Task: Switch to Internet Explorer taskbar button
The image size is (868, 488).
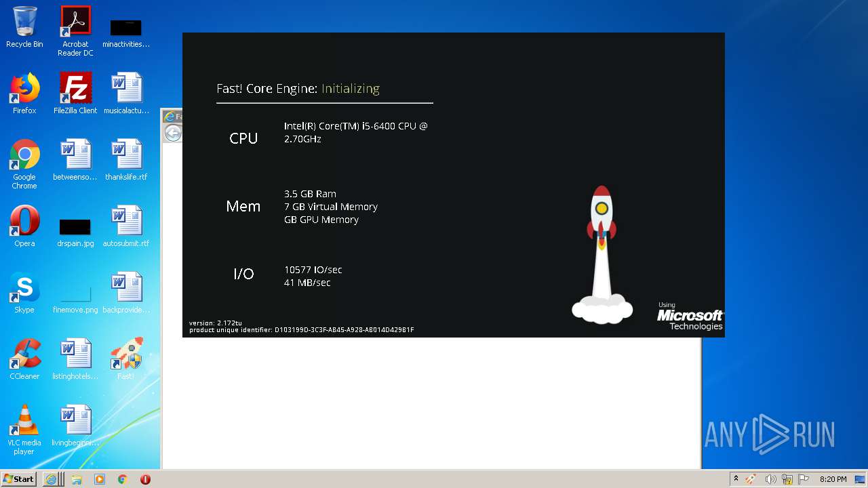Action: click(x=54, y=479)
